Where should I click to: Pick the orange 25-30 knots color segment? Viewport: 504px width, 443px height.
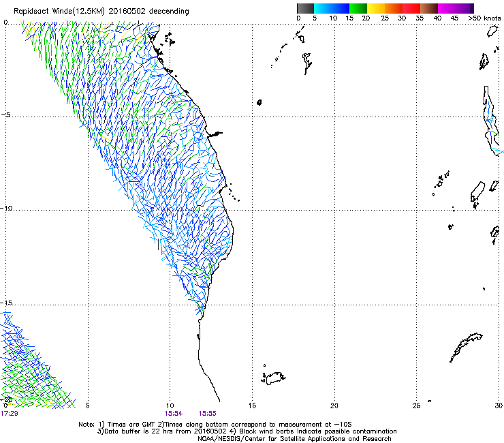(x=394, y=8)
